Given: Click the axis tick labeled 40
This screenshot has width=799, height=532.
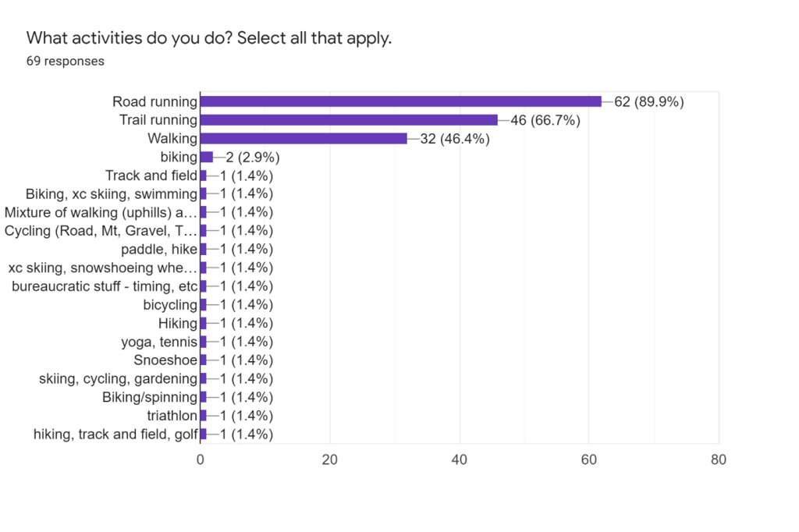Looking at the screenshot, I should [459, 459].
